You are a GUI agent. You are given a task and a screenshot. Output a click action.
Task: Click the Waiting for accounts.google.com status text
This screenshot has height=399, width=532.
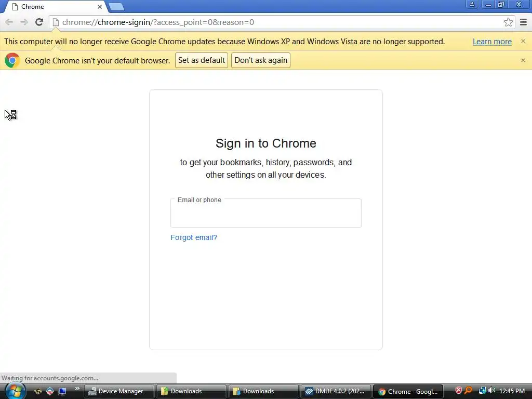click(x=50, y=378)
